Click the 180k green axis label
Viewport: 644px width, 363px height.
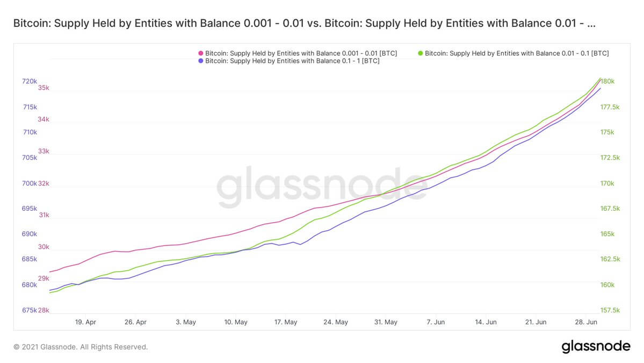[x=607, y=81]
